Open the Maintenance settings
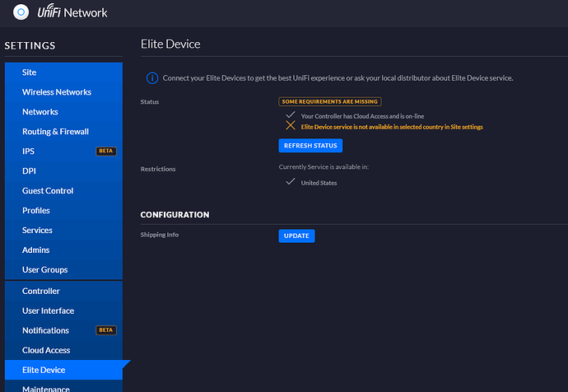 63,388
